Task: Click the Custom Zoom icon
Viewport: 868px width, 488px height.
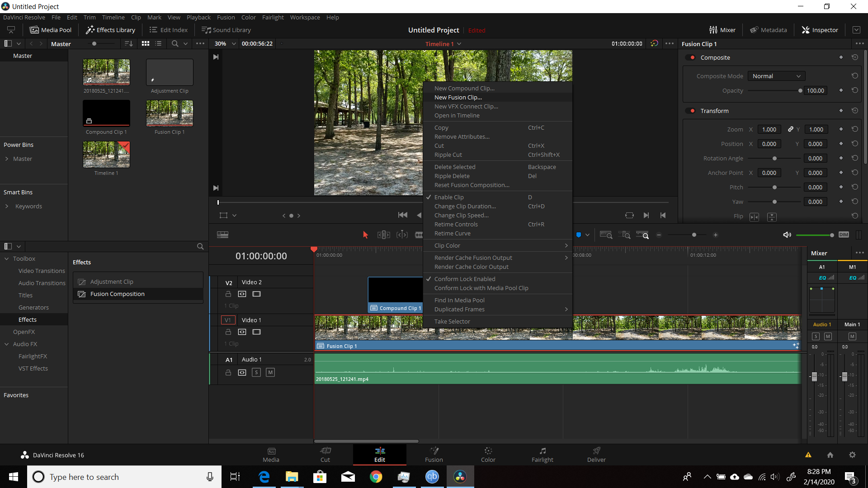Action: click(642, 235)
